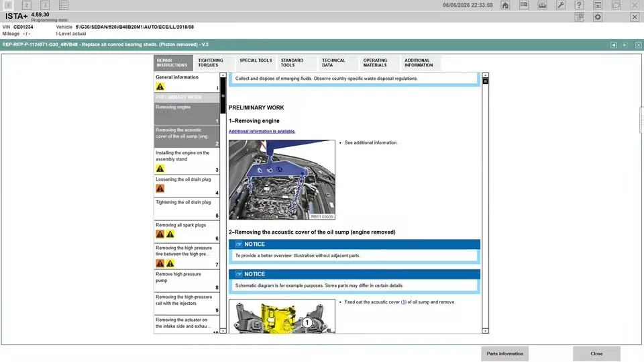Select step 7 Removing the high pressure line

pyautogui.click(x=186, y=257)
